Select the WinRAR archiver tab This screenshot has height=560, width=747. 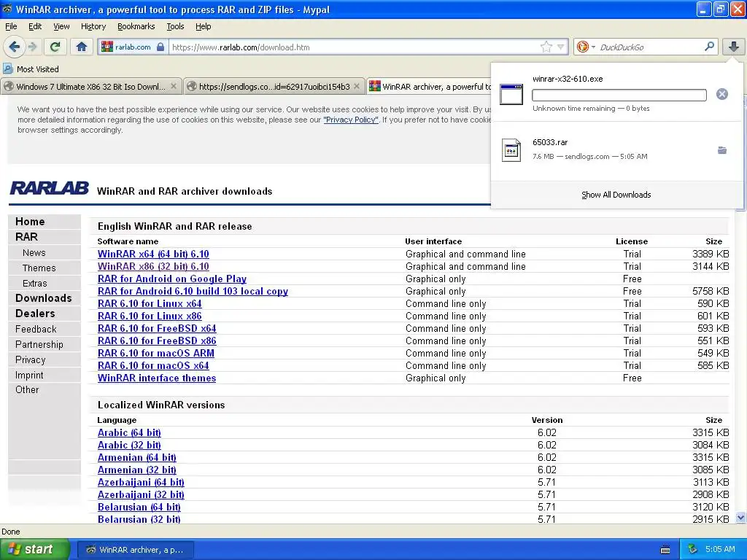point(430,87)
